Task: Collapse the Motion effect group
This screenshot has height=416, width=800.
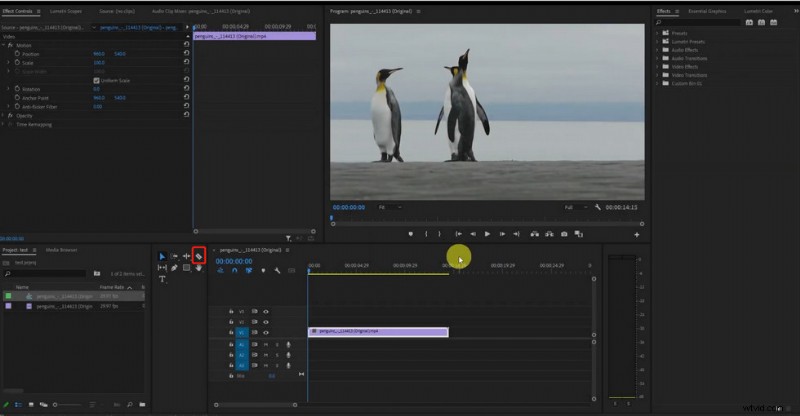Action: coord(4,45)
